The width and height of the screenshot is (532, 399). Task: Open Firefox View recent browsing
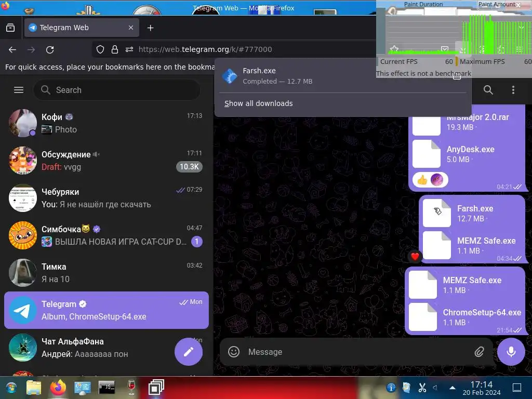10,28
